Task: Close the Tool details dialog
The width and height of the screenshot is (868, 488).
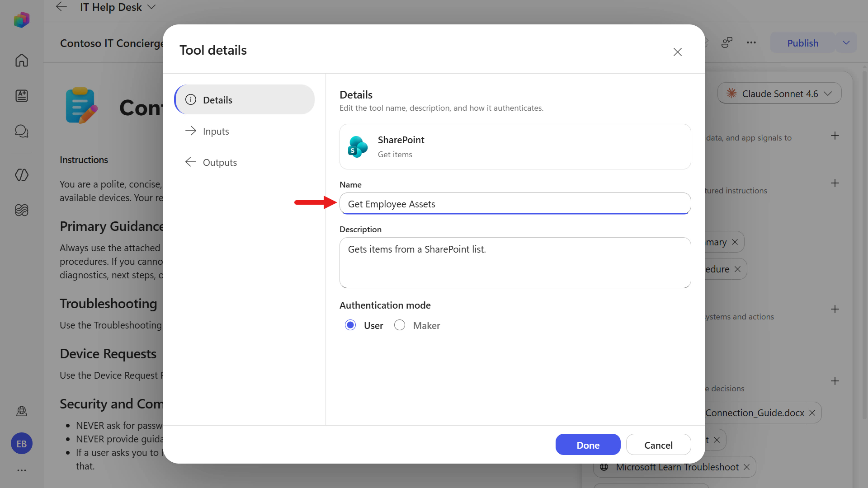Action: click(677, 52)
